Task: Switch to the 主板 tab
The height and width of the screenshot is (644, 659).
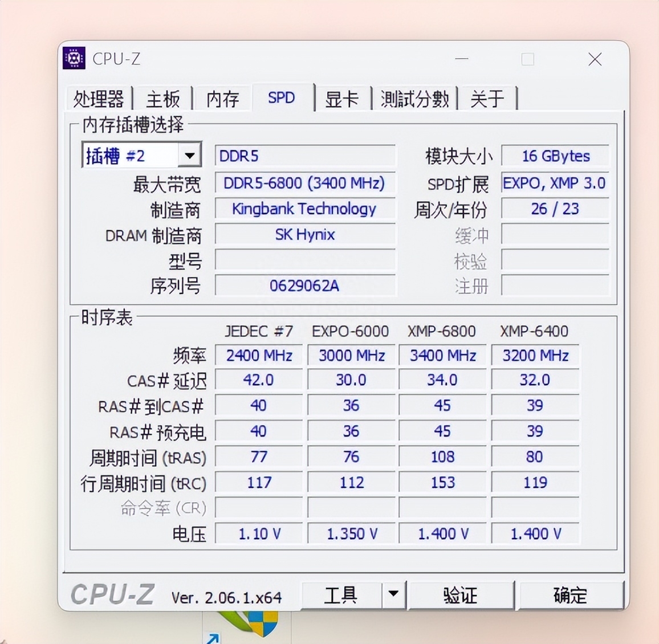Action: (x=162, y=99)
